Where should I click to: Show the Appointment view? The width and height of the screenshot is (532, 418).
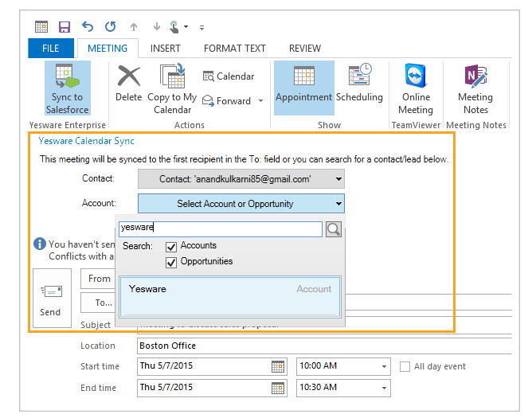click(303, 88)
